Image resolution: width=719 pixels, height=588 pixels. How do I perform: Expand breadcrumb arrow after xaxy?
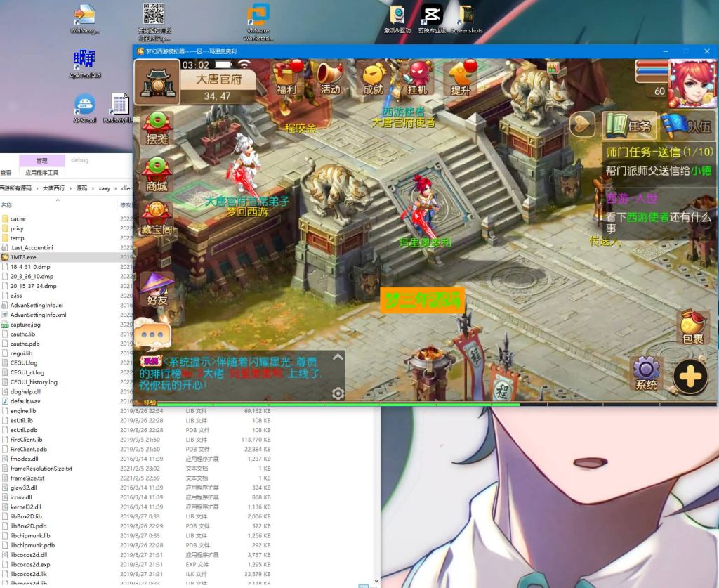[x=116, y=188]
